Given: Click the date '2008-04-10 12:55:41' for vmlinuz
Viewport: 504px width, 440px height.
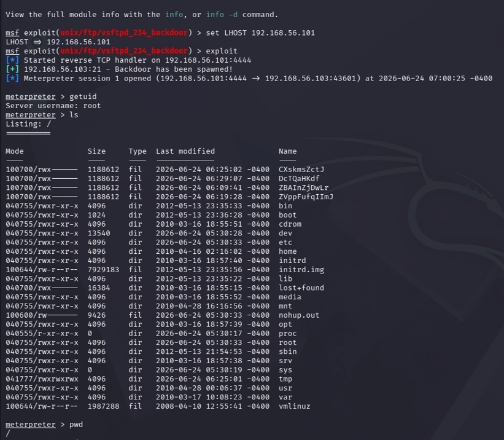Looking at the screenshot, I should [199, 407].
